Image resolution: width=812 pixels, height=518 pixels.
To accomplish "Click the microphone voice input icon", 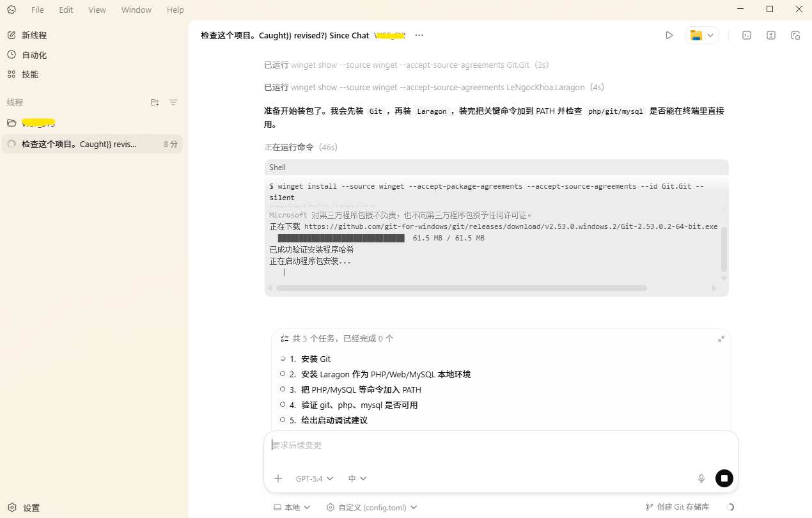I will (x=701, y=478).
